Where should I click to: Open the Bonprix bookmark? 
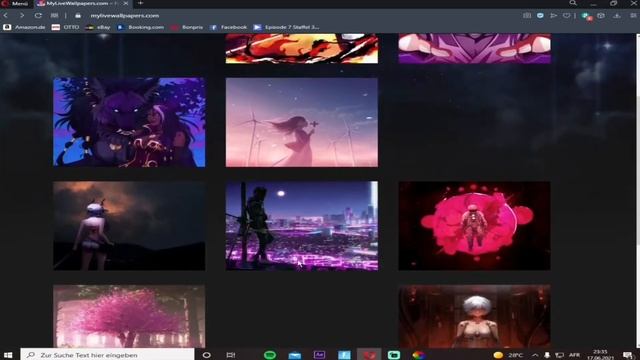point(187,27)
